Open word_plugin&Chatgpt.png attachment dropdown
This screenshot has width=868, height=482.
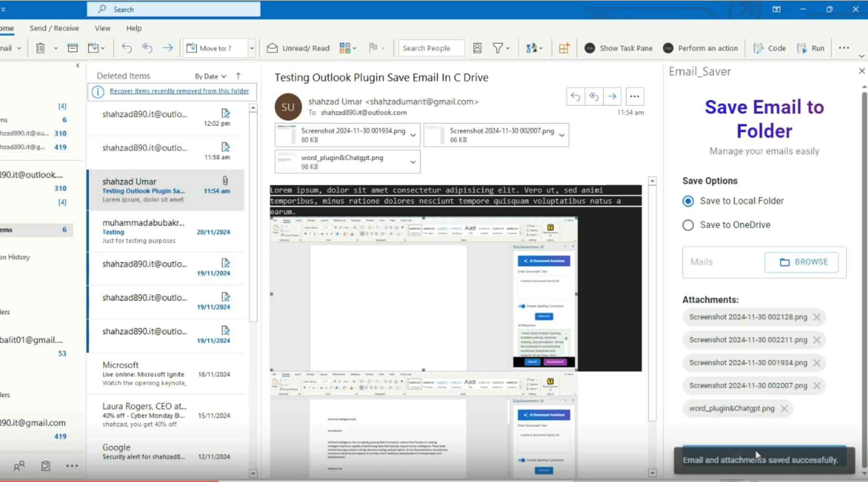[x=413, y=162]
